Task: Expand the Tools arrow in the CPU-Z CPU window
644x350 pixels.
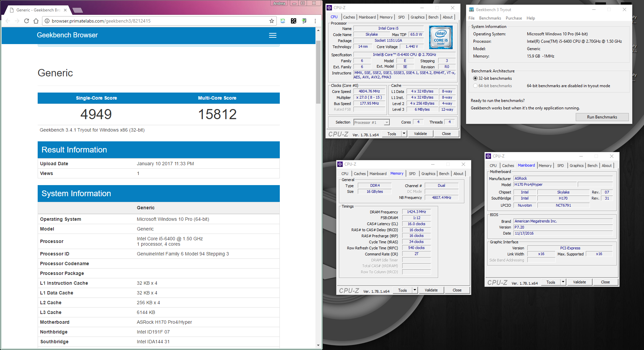Action: point(404,134)
